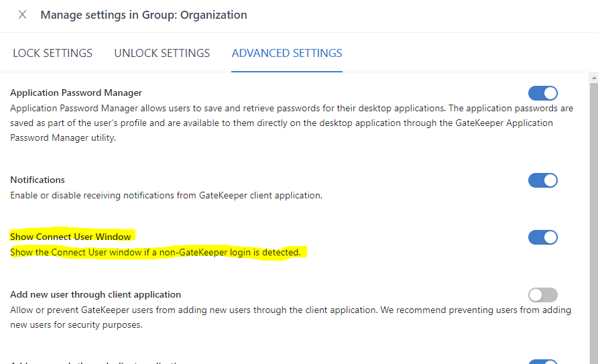Click the Notifications setting heading
Viewport: 598px width, 364px height.
tap(38, 180)
